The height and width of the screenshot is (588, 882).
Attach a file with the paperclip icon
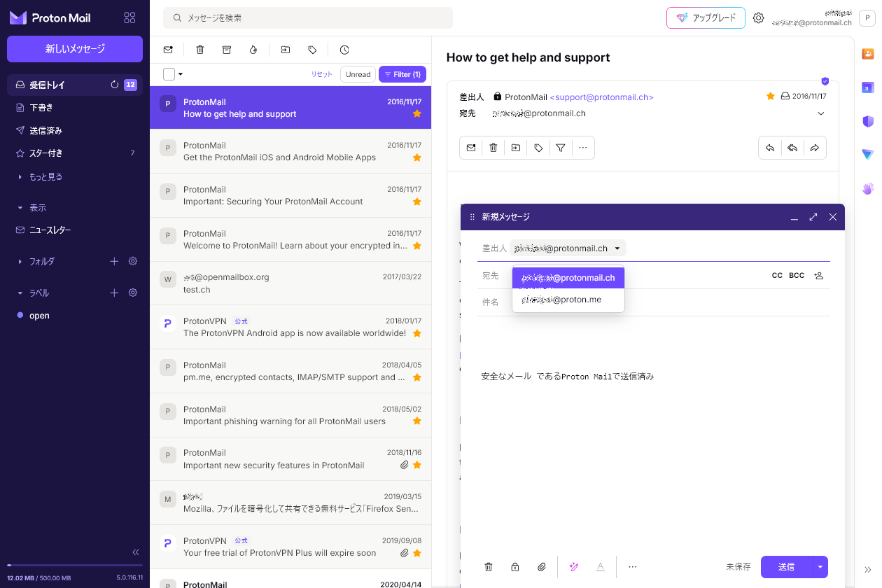542,567
